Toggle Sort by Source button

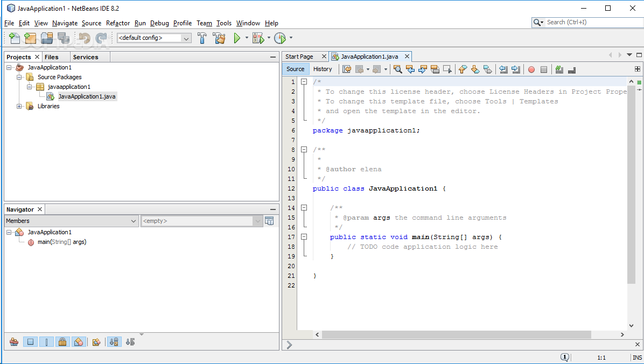click(x=130, y=342)
